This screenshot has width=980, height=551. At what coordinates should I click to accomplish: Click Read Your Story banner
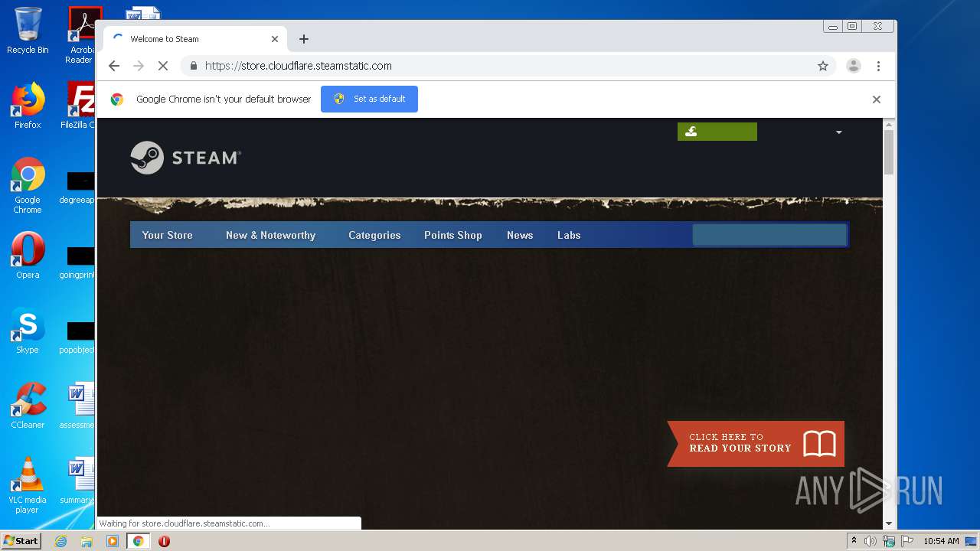point(756,443)
